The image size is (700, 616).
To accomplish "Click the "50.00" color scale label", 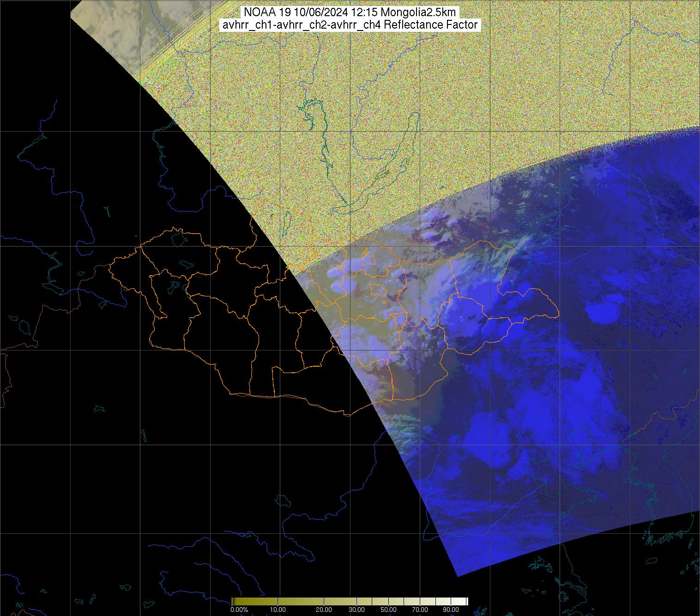I will (x=388, y=610).
